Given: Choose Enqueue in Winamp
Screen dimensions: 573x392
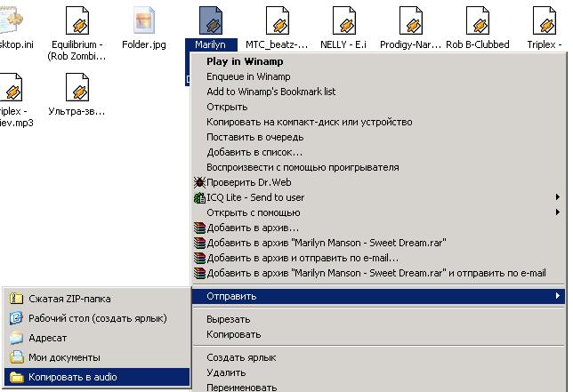Looking at the screenshot, I should click(378, 76).
